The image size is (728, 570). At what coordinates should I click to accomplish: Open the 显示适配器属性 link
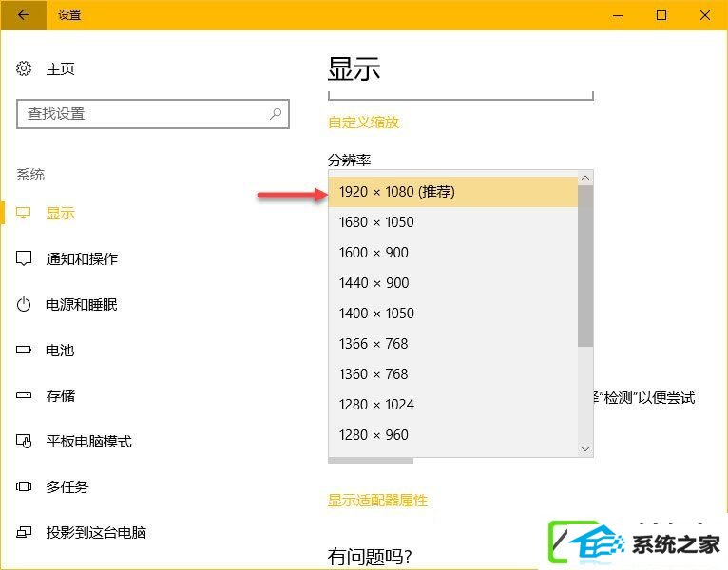click(x=377, y=501)
